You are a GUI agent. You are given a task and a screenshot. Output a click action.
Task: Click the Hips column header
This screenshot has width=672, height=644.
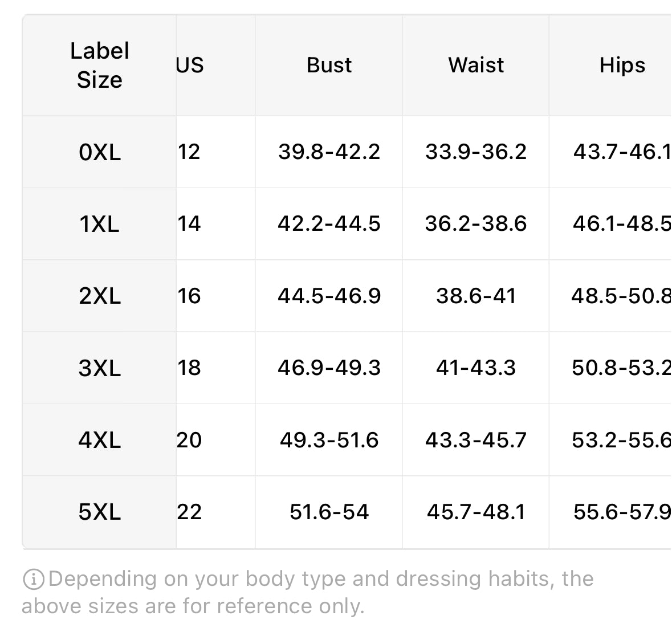622,65
